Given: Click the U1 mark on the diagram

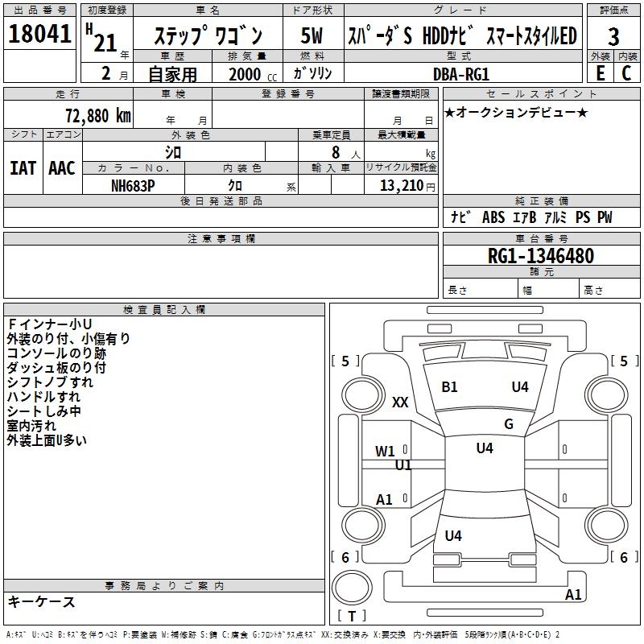Looking at the screenshot, I should click(403, 465).
